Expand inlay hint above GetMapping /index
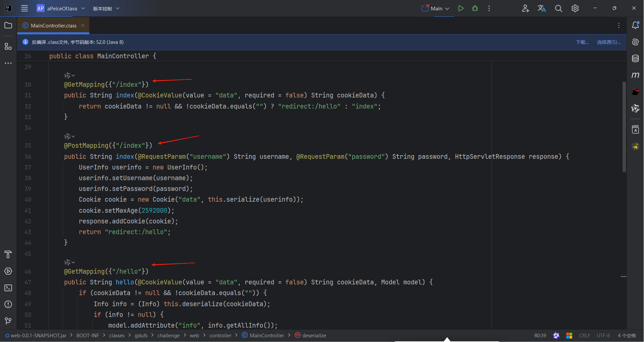Viewport: 644px width, 342px height. (70, 76)
